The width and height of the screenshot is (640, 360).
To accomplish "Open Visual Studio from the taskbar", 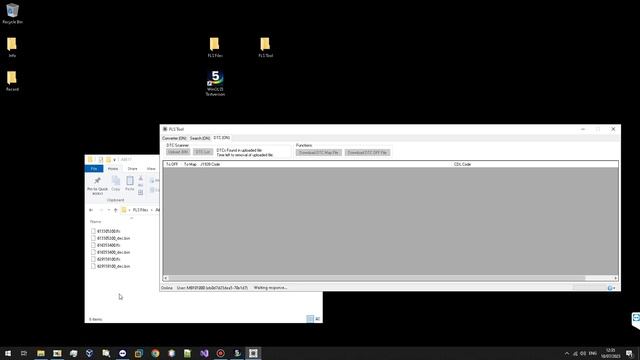I will [x=204, y=353].
